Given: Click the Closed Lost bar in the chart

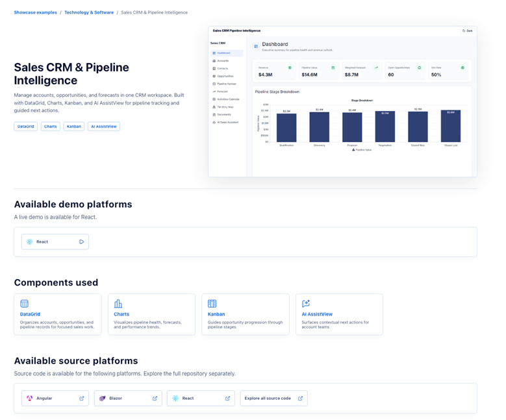Looking at the screenshot, I should [451, 126].
